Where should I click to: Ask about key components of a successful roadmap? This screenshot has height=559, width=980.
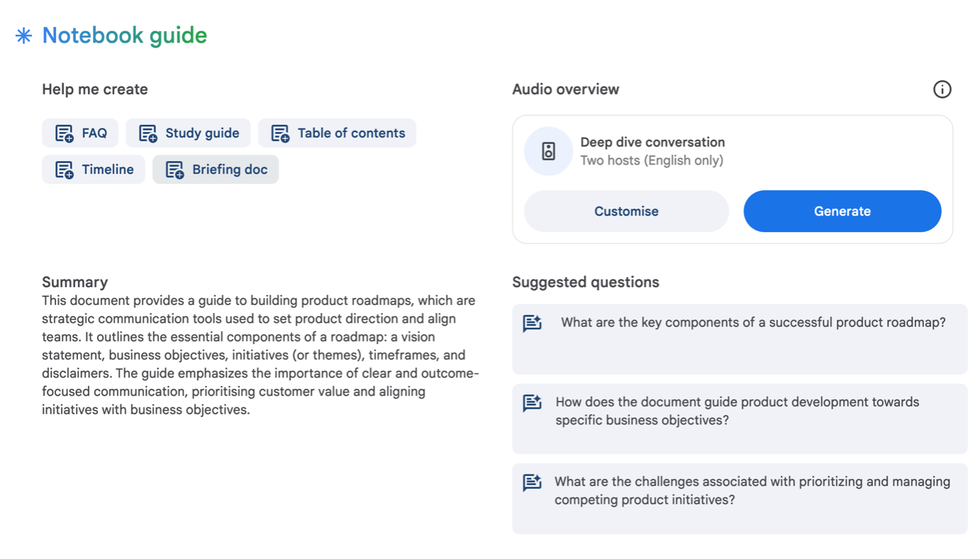[x=753, y=323]
